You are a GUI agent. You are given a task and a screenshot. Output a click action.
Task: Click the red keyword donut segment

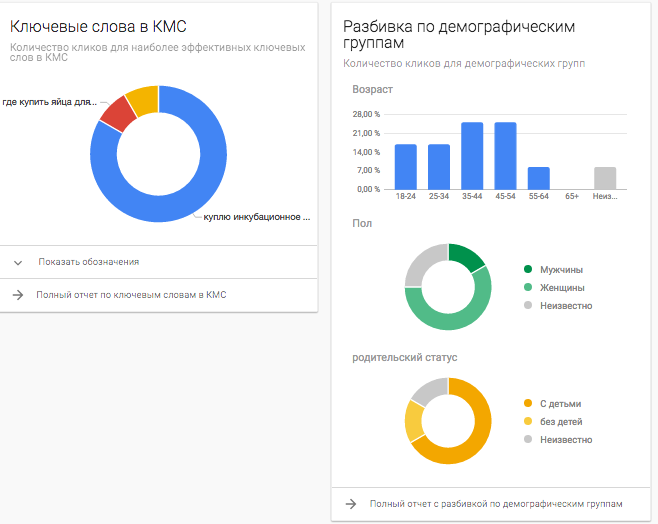point(118,114)
